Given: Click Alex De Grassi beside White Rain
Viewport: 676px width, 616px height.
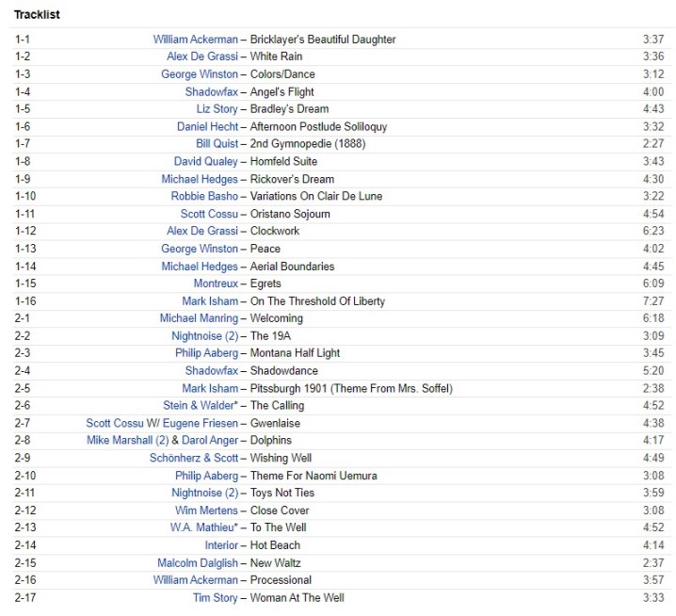Looking at the screenshot, I should coord(202,57).
